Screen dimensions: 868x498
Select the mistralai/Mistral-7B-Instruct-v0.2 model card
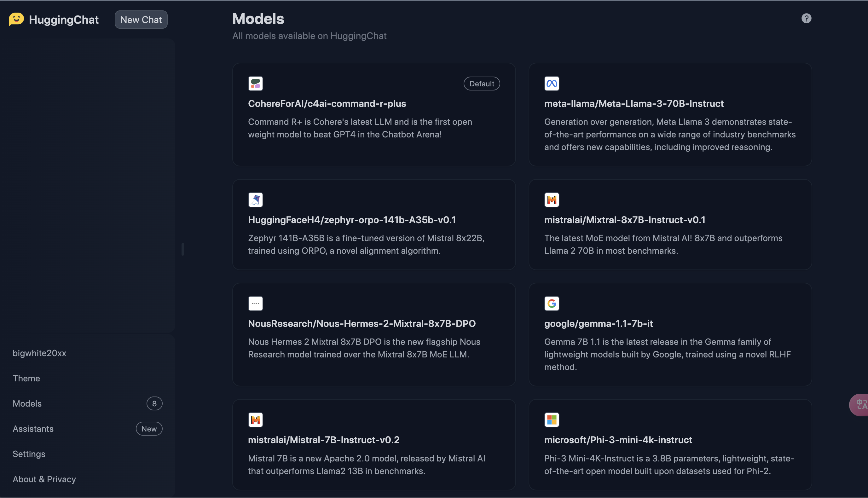374,444
